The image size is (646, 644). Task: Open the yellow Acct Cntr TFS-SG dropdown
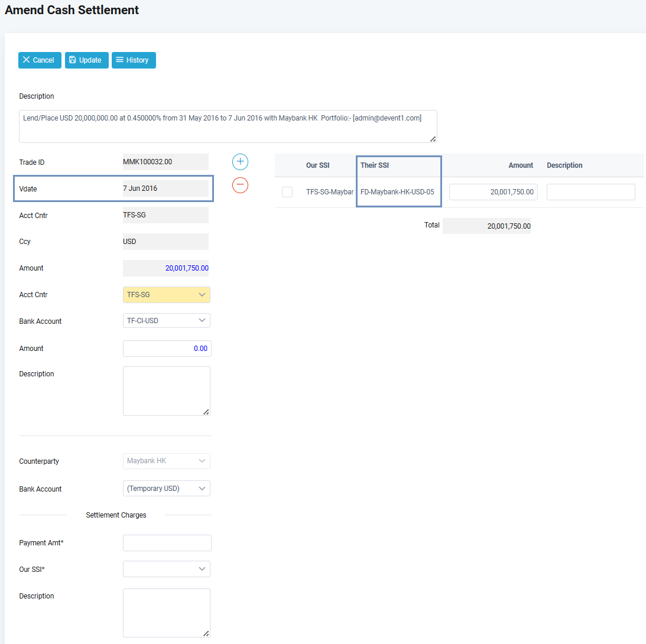(x=167, y=295)
